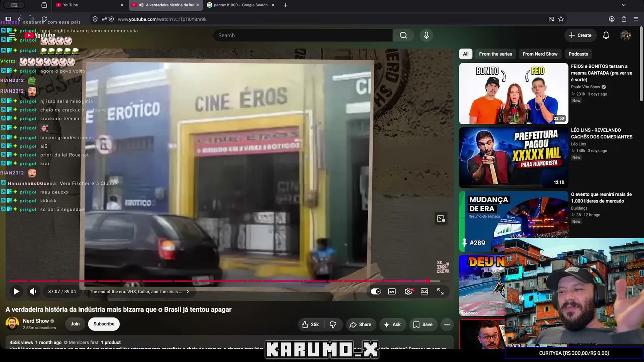The height and width of the screenshot is (362, 644).
Task: Switch to pentax k1000 Google Search tab
Action: [240, 5]
